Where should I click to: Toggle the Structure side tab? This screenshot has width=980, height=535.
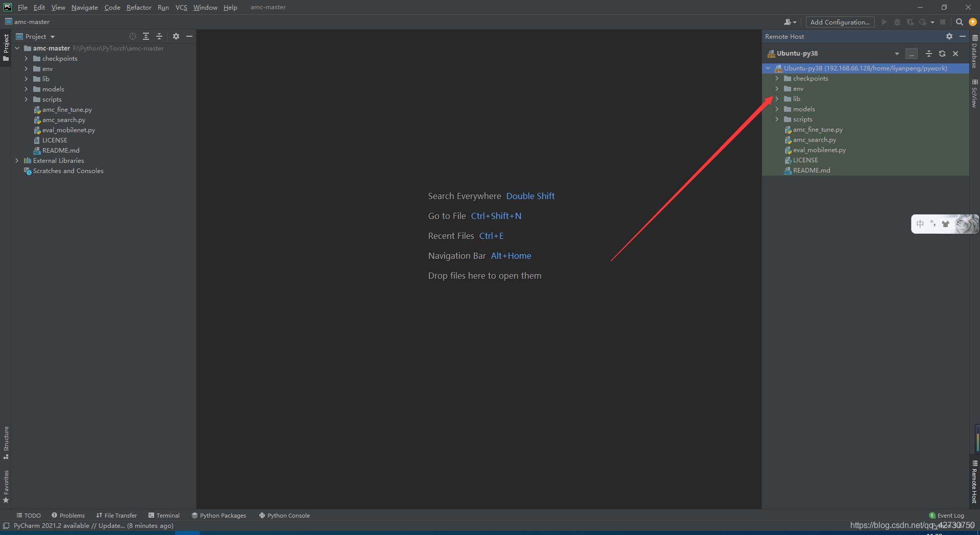(6, 442)
